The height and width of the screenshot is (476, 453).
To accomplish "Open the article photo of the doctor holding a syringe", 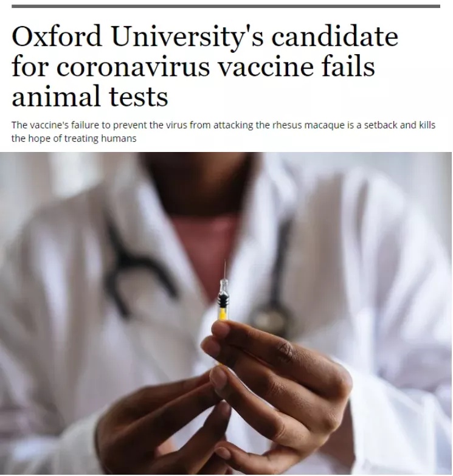I will point(226,313).
